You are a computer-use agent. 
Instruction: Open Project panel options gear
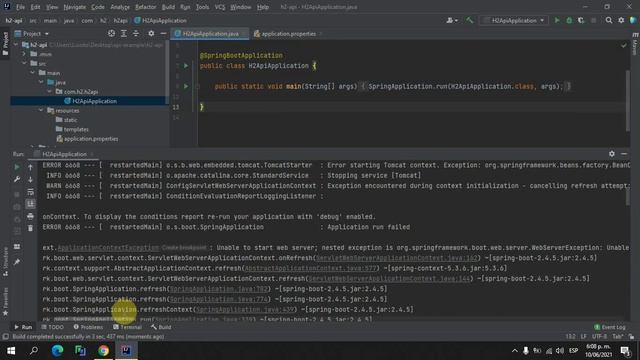click(x=151, y=33)
